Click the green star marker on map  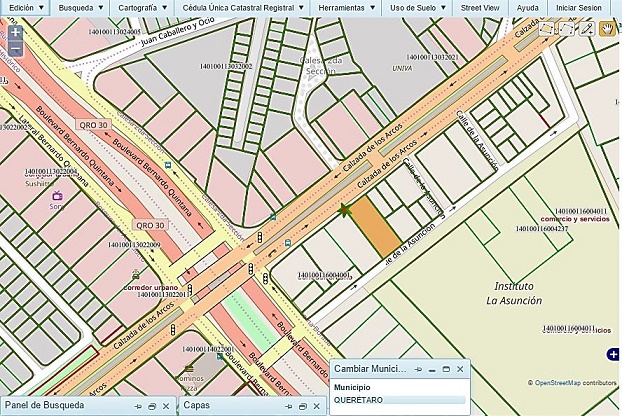pyautogui.click(x=345, y=210)
